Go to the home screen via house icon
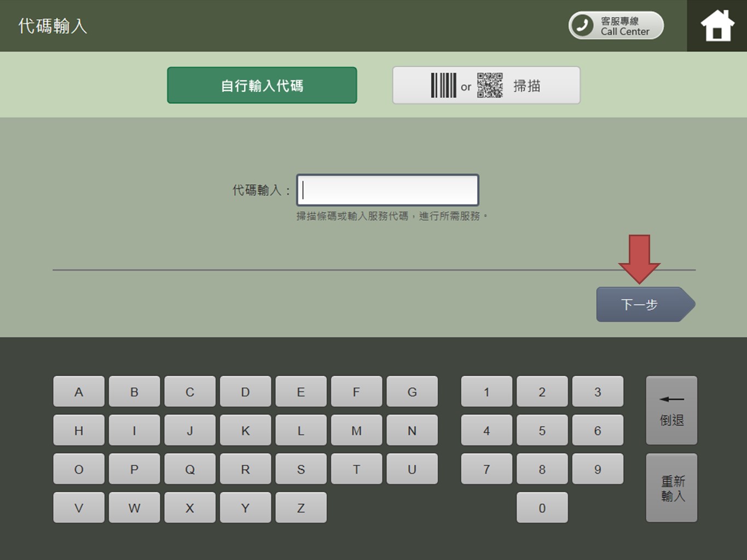Screen dimensions: 747x560 [x=717, y=26]
